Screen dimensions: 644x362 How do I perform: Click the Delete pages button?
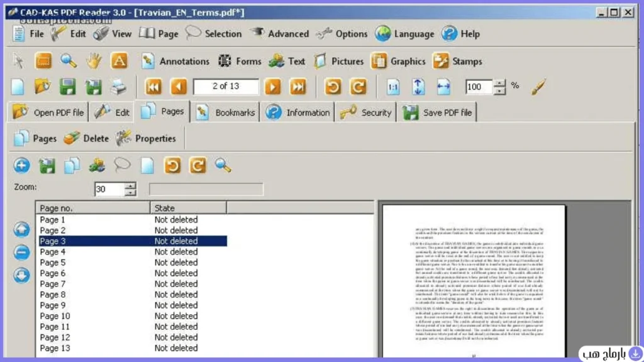tap(86, 138)
